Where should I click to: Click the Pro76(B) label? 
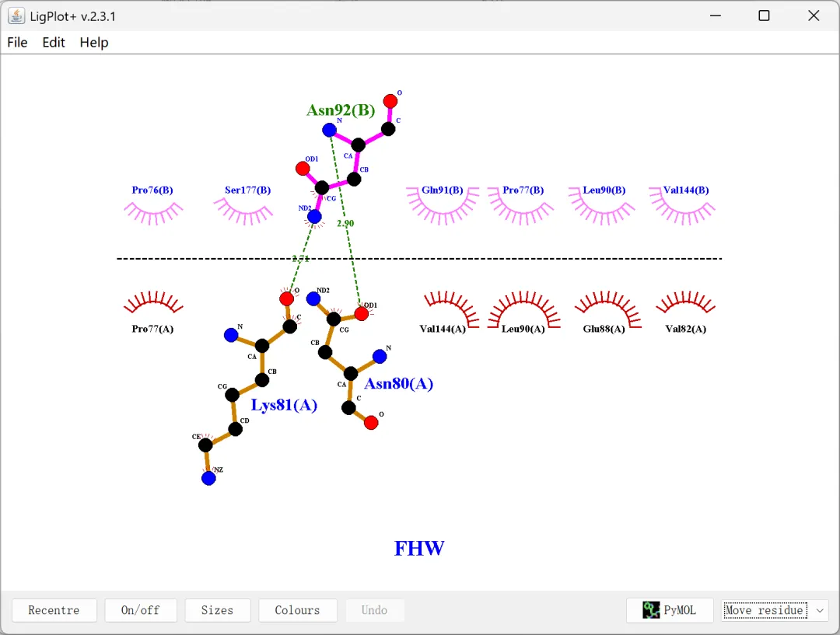(x=152, y=190)
